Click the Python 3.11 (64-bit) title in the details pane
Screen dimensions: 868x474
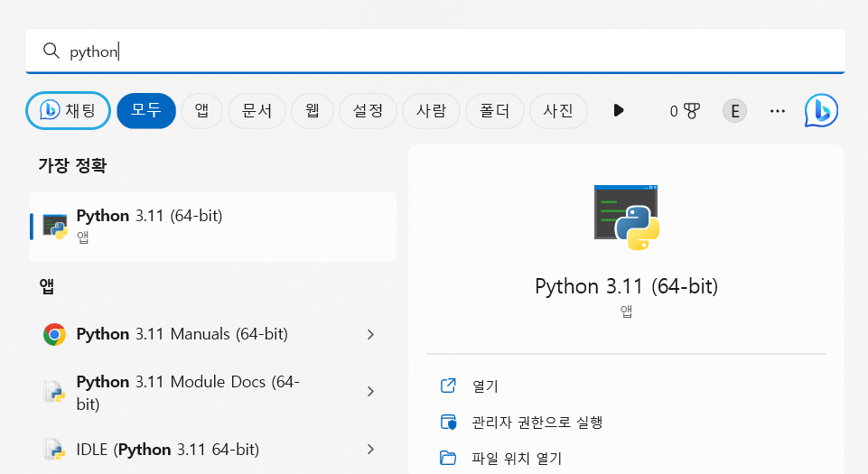point(626,286)
